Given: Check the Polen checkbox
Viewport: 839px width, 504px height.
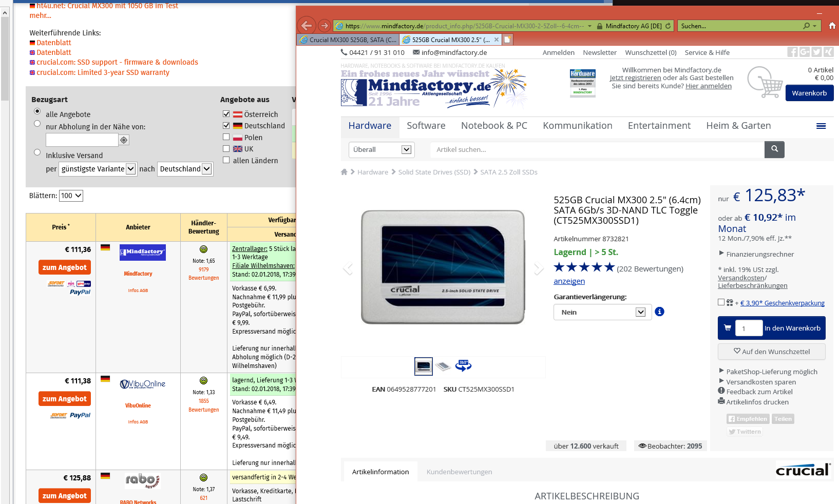Looking at the screenshot, I should click(226, 137).
